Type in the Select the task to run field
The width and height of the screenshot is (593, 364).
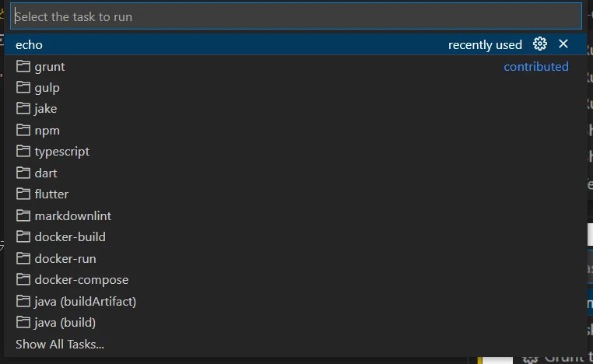tap(296, 16)
